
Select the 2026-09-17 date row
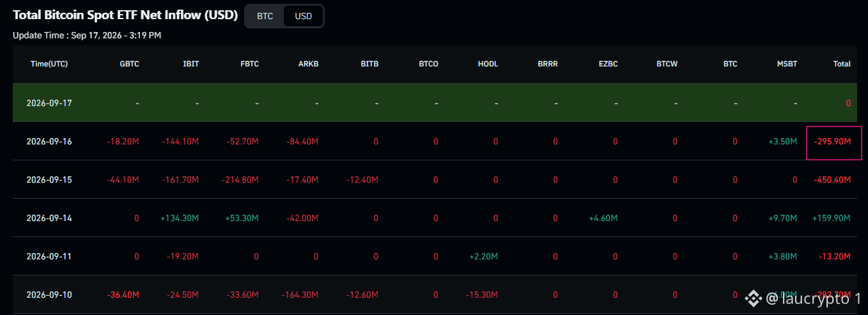pyautogui.click(x=435, y=103)
